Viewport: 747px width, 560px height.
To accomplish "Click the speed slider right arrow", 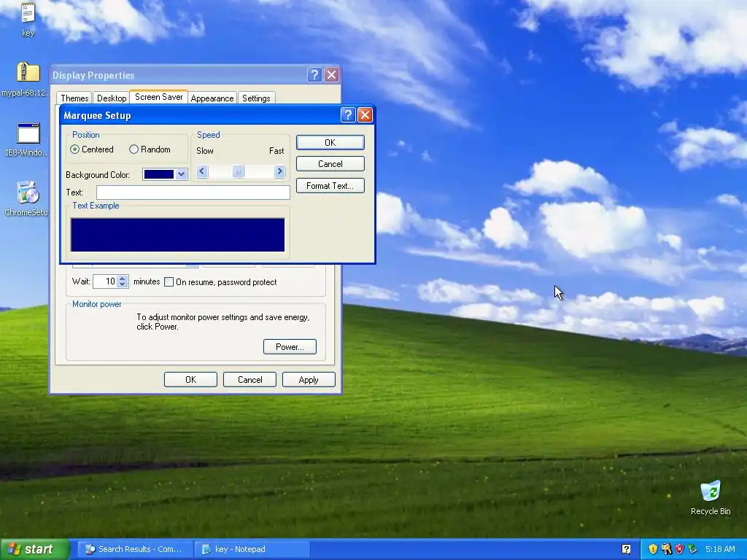I will point(279,171).
